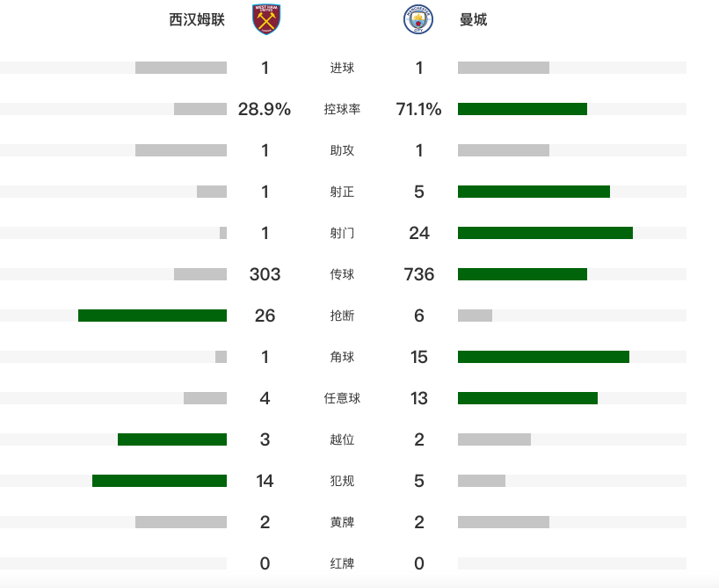Click the 任意球 stat label
Viewport: 719px width, 588px height.
(342, 398)
